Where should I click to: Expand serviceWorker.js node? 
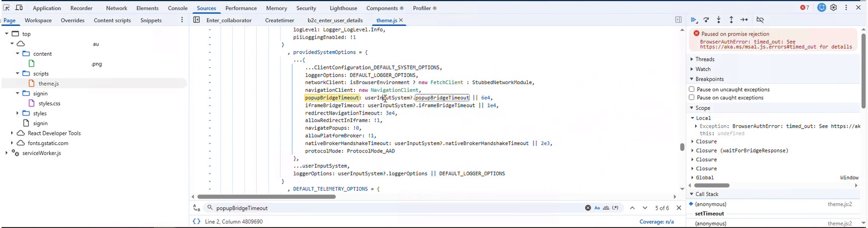pos(7,153)
